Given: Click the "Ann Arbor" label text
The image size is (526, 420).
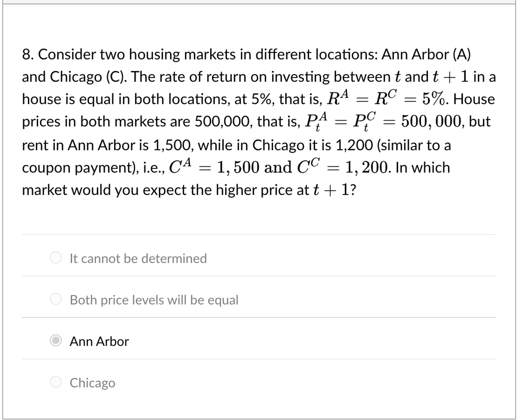Looking at the screenshot, I should tap(99, 341).
